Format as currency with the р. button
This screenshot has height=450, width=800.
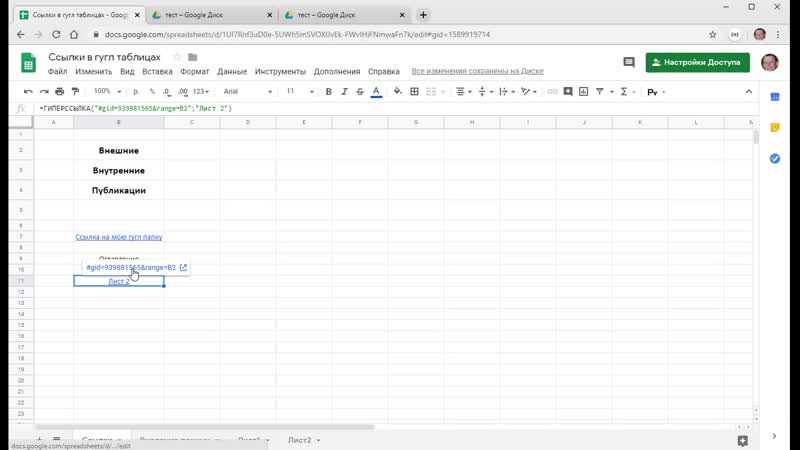(x=136, y=91)
